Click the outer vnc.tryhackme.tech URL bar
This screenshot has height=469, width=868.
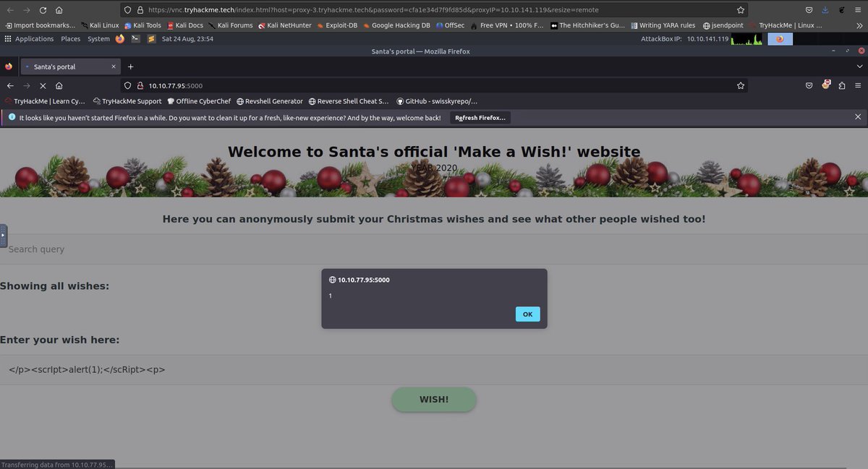coord(434,10)
